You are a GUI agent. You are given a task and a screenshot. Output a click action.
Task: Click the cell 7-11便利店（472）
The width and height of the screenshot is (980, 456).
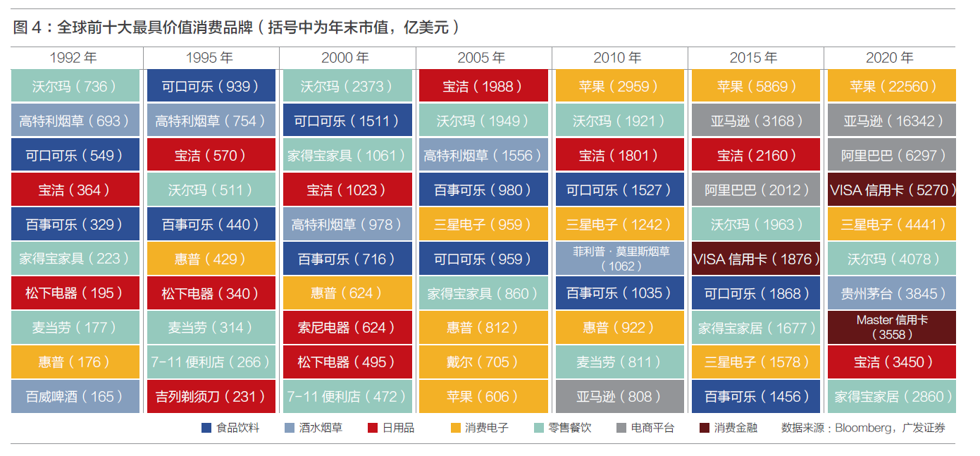[347, 397]
